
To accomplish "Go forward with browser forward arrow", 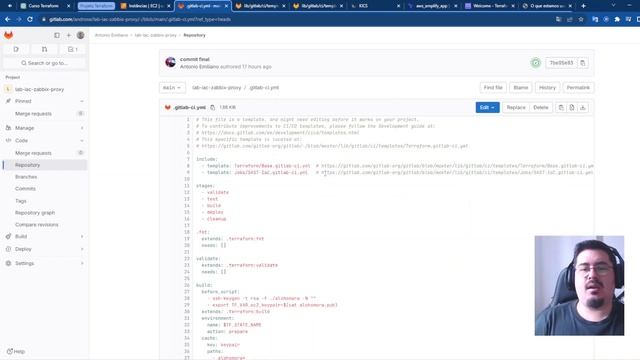I will [19, 19].
